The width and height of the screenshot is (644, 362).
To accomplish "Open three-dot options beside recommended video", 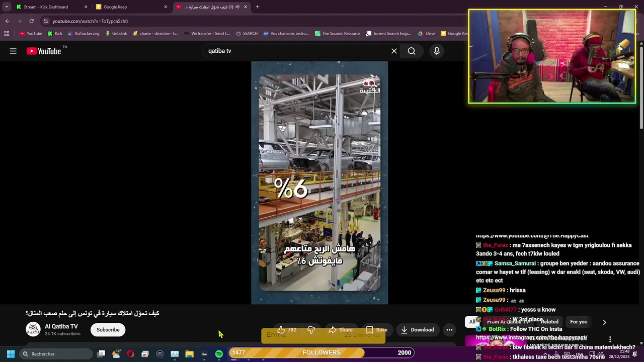I will [x=610, y=339].
